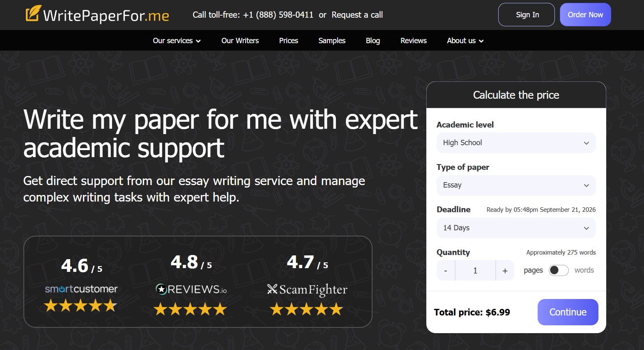Click the 4.8 / 5 REVIEWS.io score

pyautogui.click(x=191, y=262)
